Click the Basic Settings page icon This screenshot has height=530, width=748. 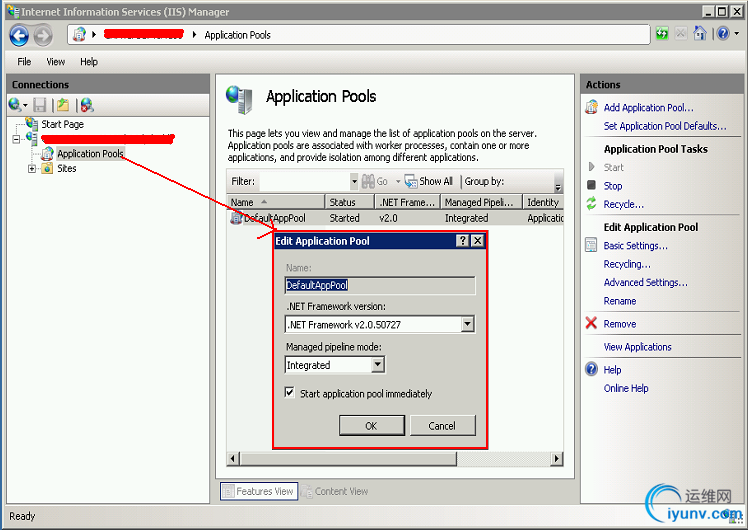[x=592, y=245]
